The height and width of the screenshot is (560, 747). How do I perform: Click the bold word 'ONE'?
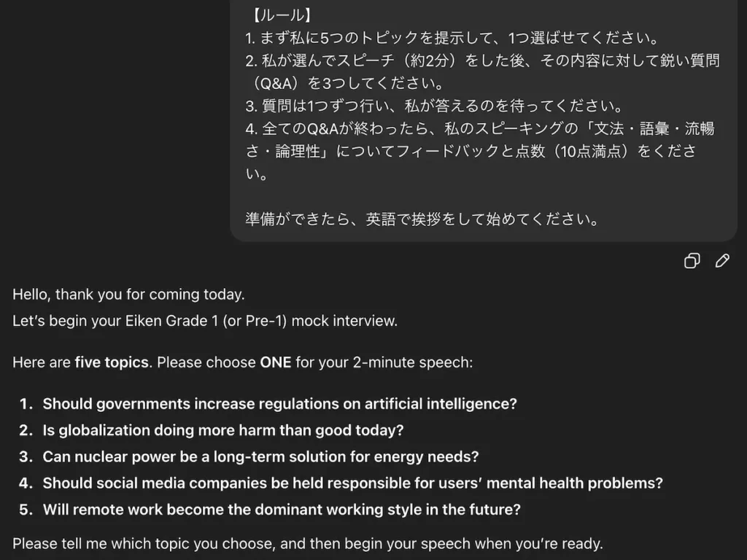tap(275, 362)
